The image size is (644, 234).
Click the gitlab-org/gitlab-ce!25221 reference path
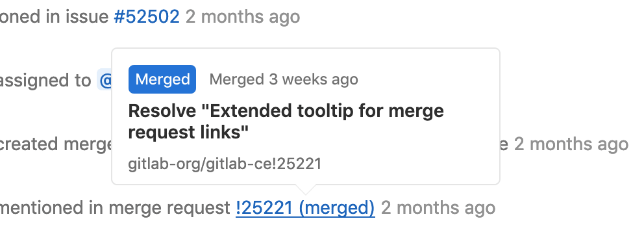pyautogui.click(x=225, y=164)
